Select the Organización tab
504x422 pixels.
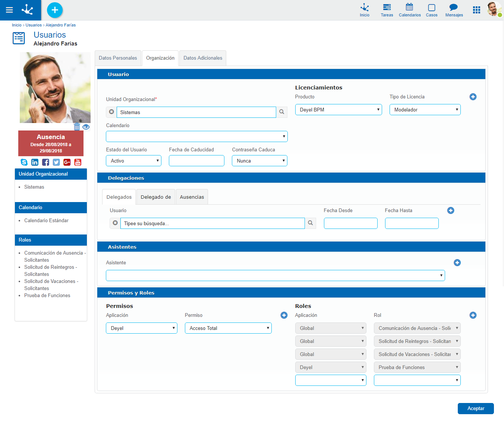pyautogui.click(x=160, y=58)
